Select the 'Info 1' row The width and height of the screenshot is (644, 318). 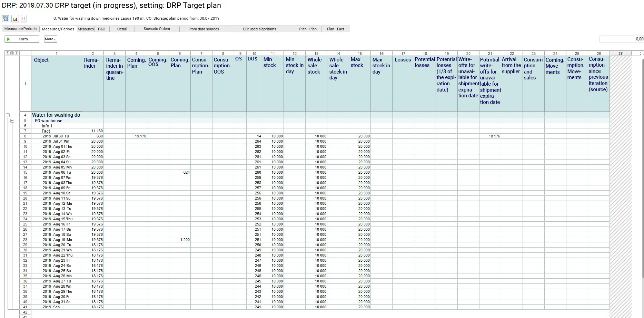pyautogui.click(x=57, y=126)
